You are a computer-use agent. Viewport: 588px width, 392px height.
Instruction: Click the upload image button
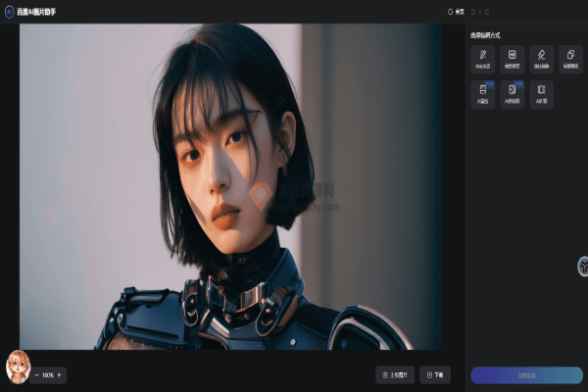(x=395, y=375)
